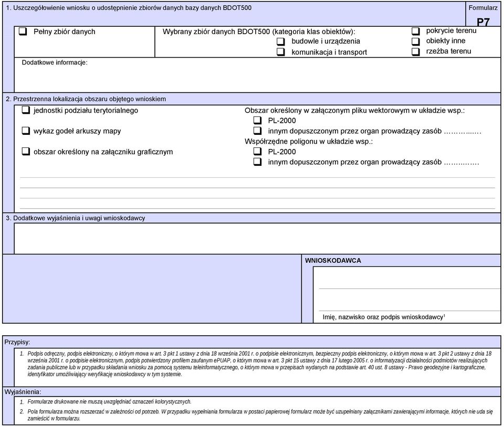Click 'Współrzędne poligonu w układzie wsp.:' text
504x427 pixels.
click(309, 141)
